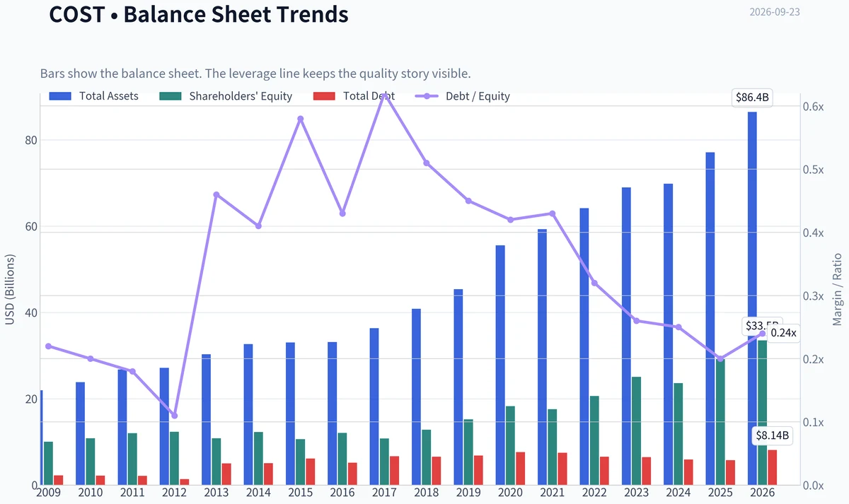Click the 2010 Shareholders' Equity bar

coord(91,462)
